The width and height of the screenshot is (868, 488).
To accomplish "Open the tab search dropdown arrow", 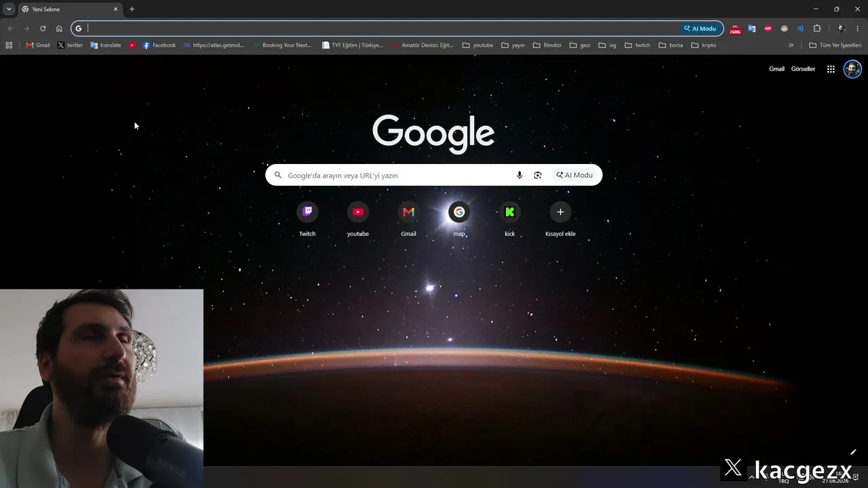I will [x=9, y=9].
